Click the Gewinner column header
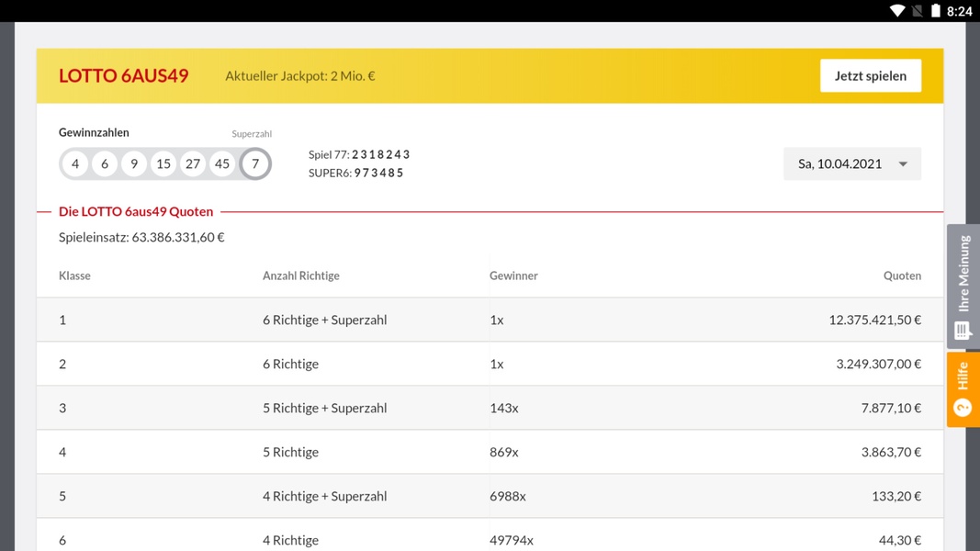The width and height of the screenshot is (980, 551). tap(513, 275)
